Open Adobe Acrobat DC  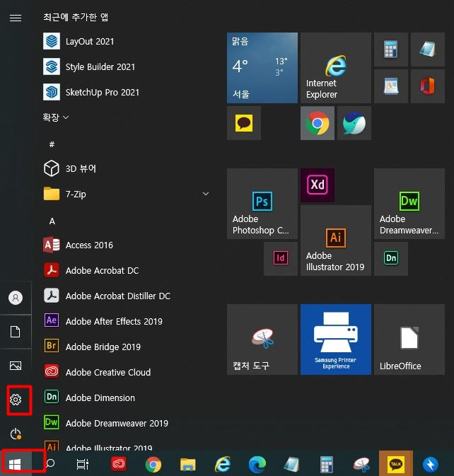click(x=126, y=270)
